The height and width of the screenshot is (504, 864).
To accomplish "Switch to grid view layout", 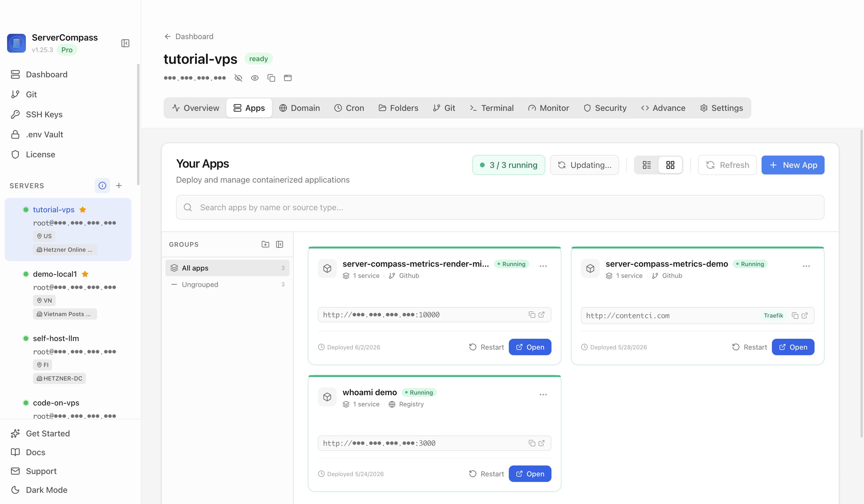I will click(670, 165).
